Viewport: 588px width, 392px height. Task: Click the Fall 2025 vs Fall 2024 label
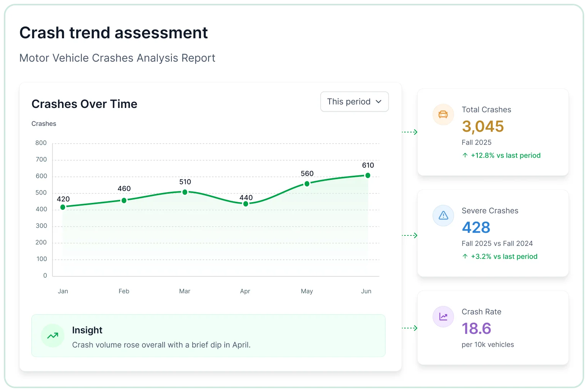point(497,243)
